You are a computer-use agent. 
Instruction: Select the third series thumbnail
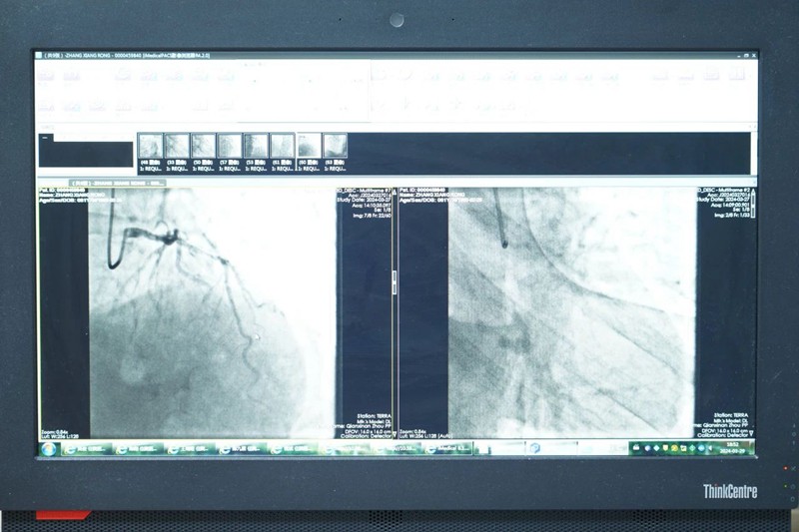tap(204, 147)
